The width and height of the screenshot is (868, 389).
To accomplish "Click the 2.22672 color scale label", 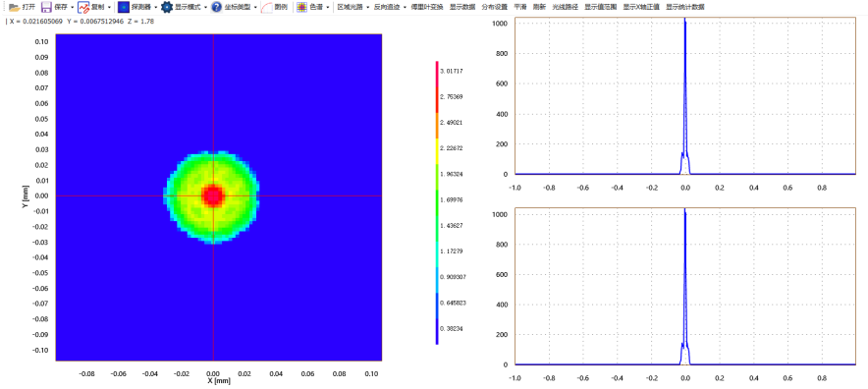I will tap(452, 148).
